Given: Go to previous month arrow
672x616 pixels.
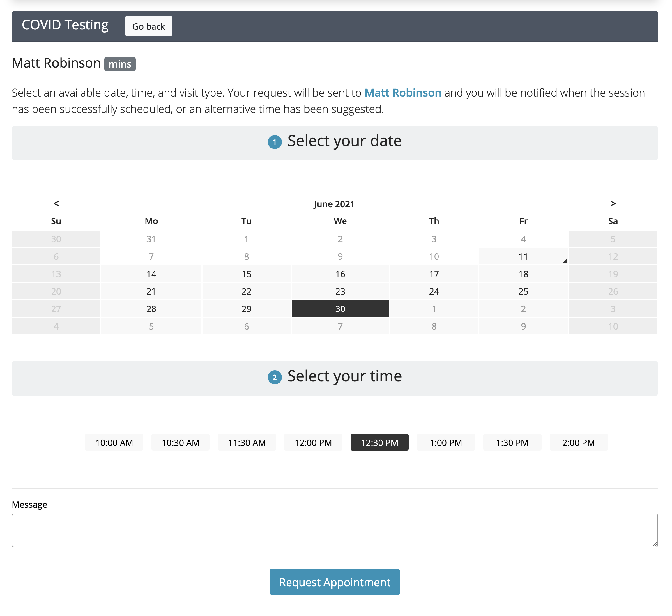Looking at the screenshot, I should click(56, 204).
